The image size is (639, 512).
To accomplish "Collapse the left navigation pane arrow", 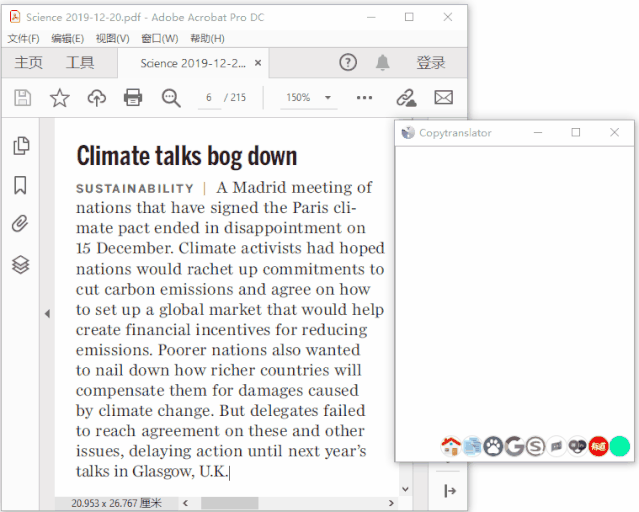I will (47, 313).
